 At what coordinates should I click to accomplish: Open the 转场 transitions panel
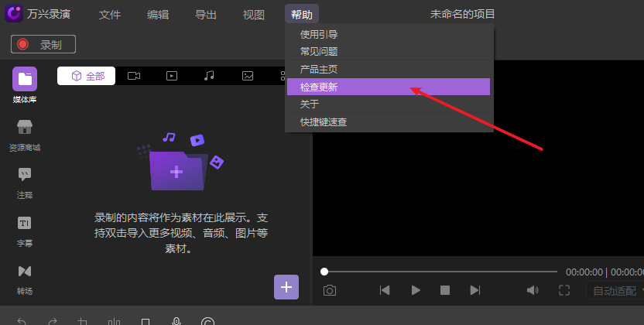point(25,279)
